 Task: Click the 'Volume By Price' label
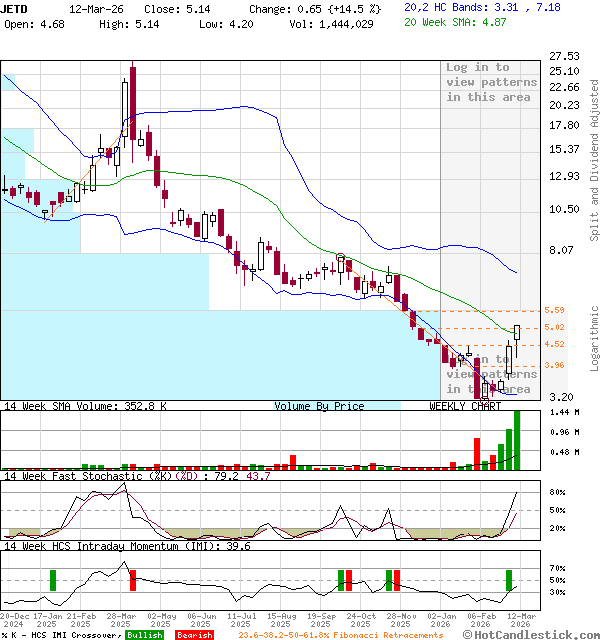click(x=319, y=406)
